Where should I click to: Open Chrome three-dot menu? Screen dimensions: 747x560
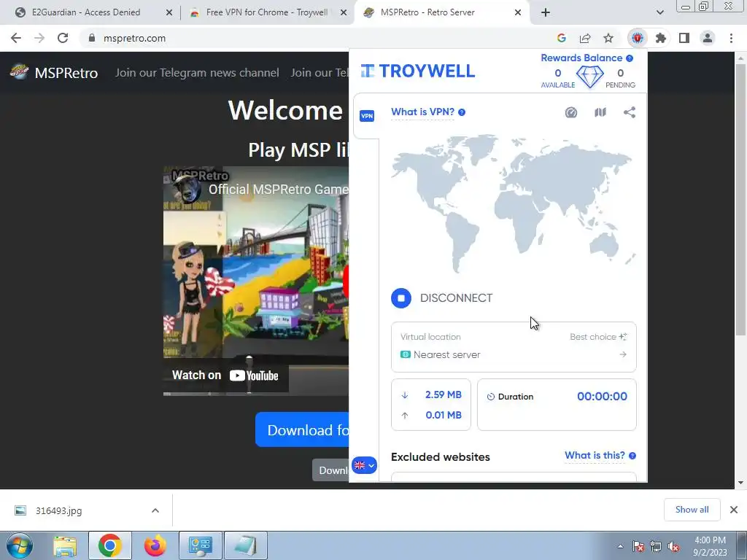(731, 38)
